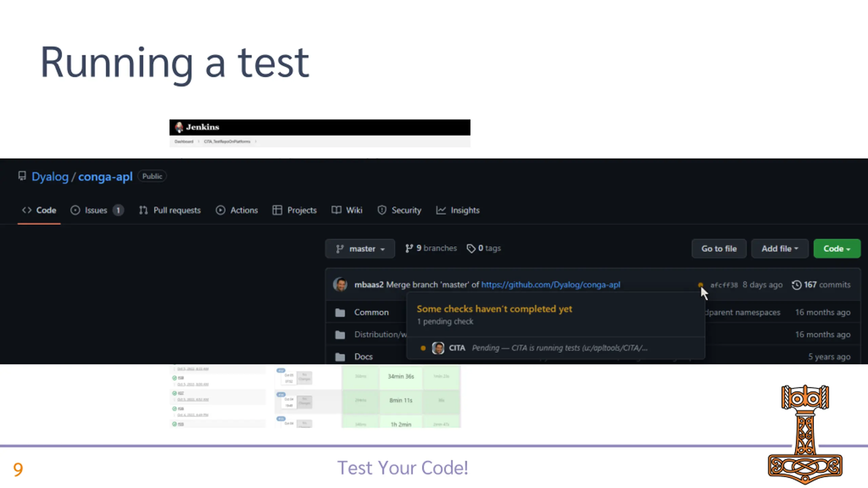Click the CITA pending check name

pos(457,348)
